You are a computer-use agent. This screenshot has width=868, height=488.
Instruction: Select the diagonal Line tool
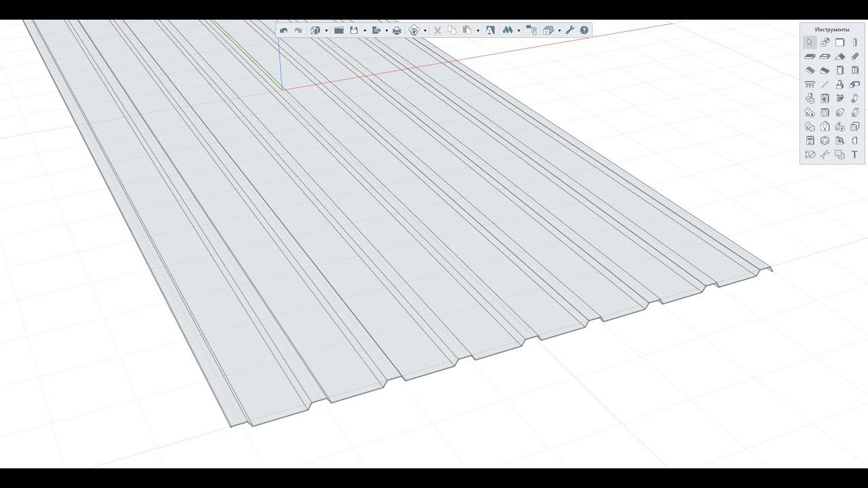[x=825, y=85]
